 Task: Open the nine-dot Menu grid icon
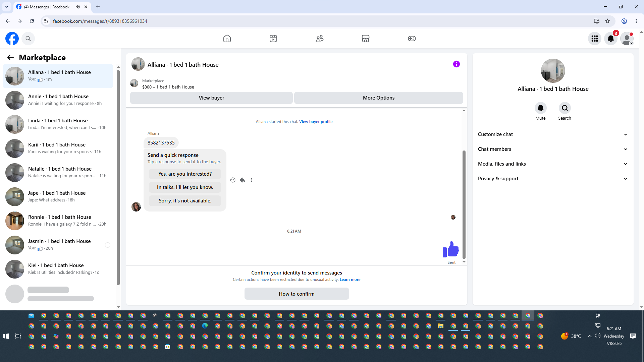pyautogui.click(x=595, y=39)
